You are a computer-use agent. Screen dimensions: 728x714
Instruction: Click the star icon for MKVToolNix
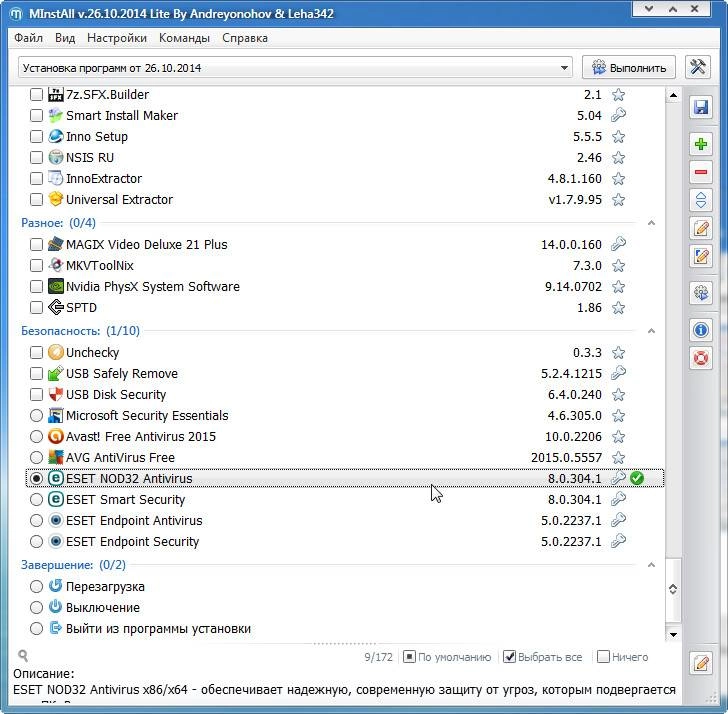pyautogui.click(x=618, y=266)
